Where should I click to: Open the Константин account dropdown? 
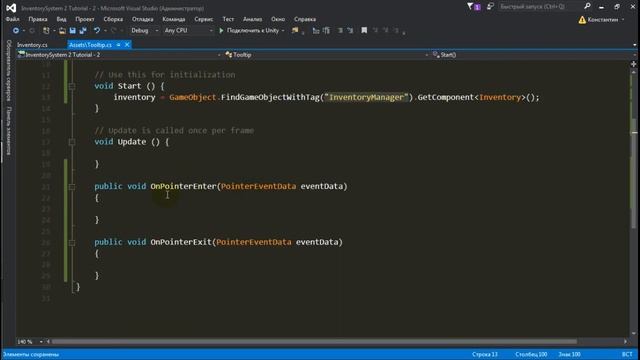623,20
